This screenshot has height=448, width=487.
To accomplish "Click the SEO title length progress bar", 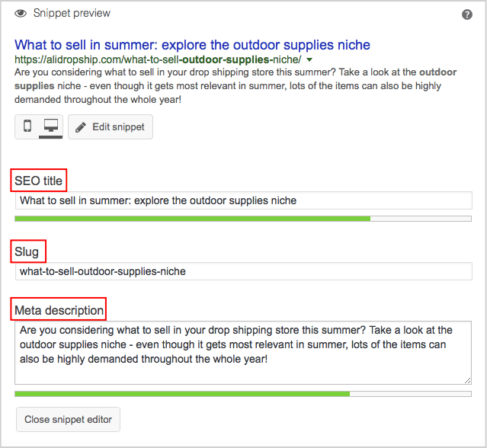I will click(243, 219).
